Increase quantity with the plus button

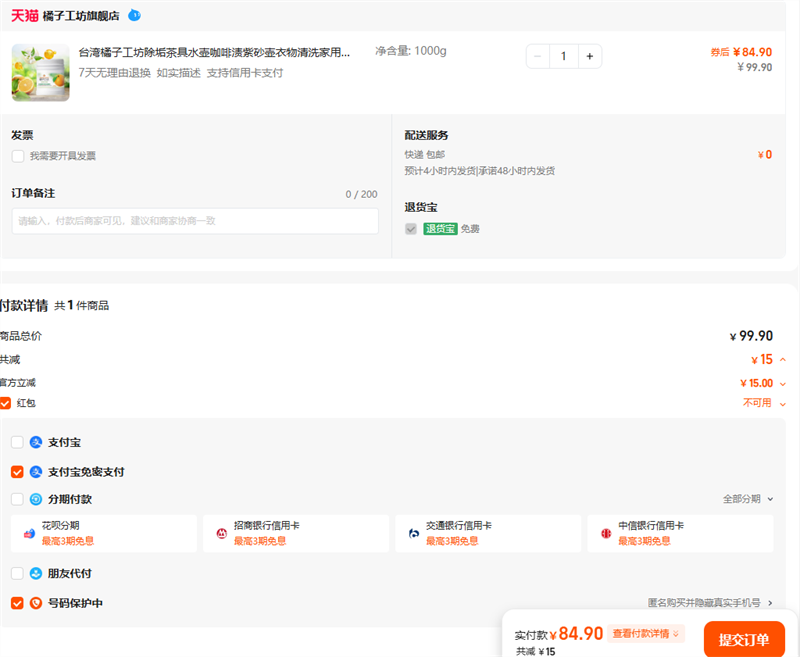point(589,56)
